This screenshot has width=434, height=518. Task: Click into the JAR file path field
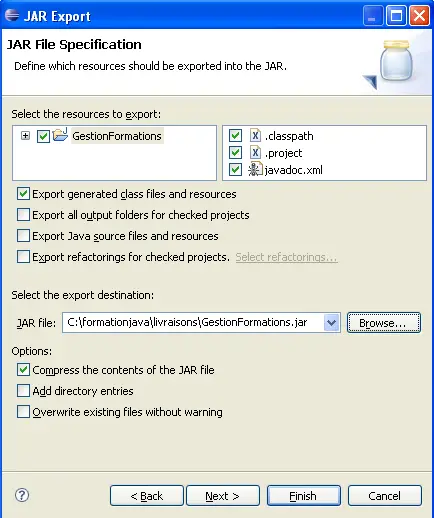point(193,322)
